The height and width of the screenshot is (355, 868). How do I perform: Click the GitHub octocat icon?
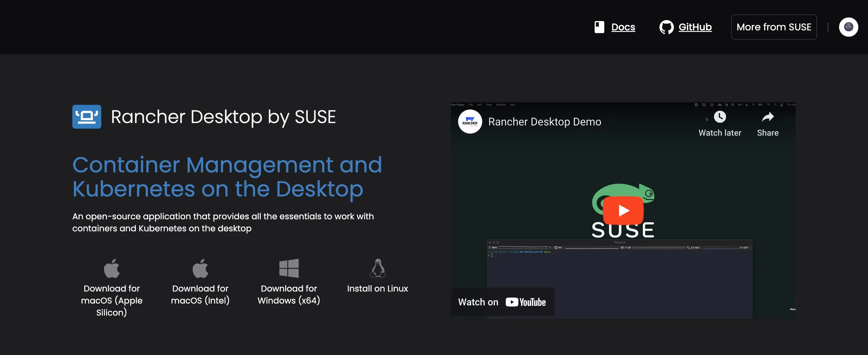click(666, 27)
